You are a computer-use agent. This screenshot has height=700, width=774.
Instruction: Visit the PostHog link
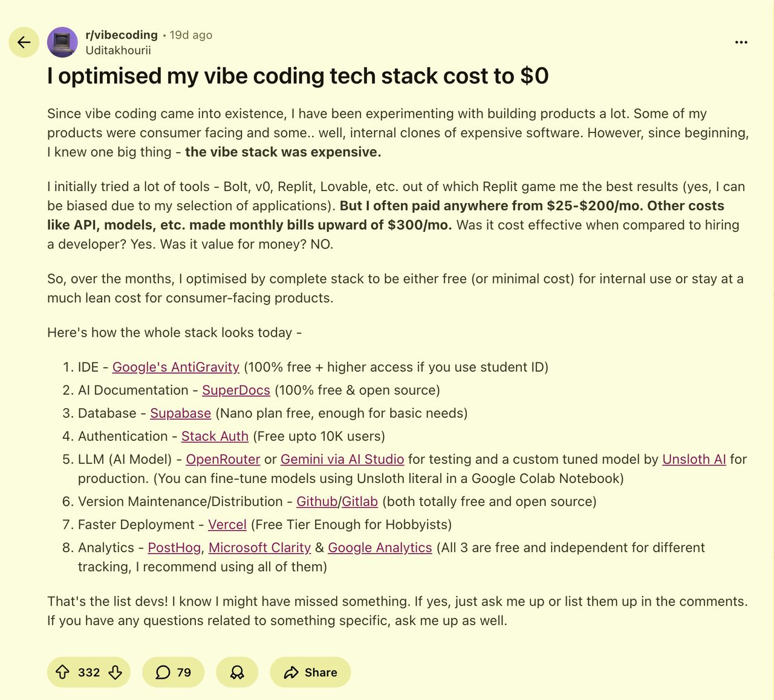coord(174,547)
